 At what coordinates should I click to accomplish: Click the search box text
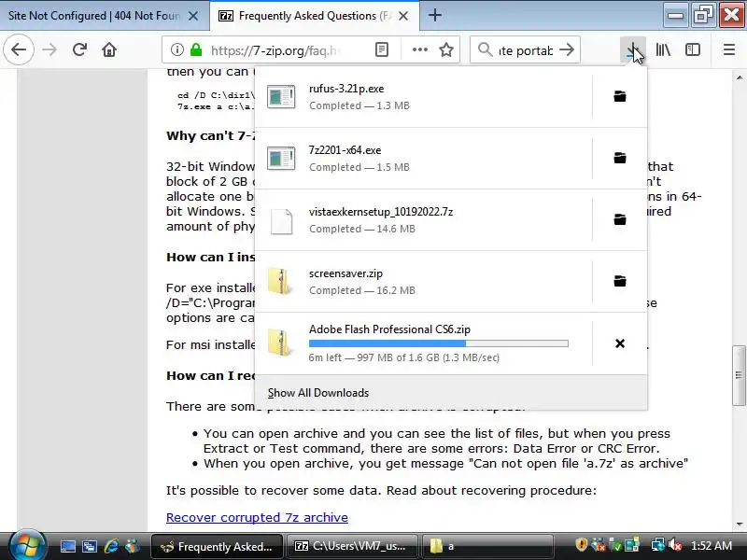[x=526, y=50]
